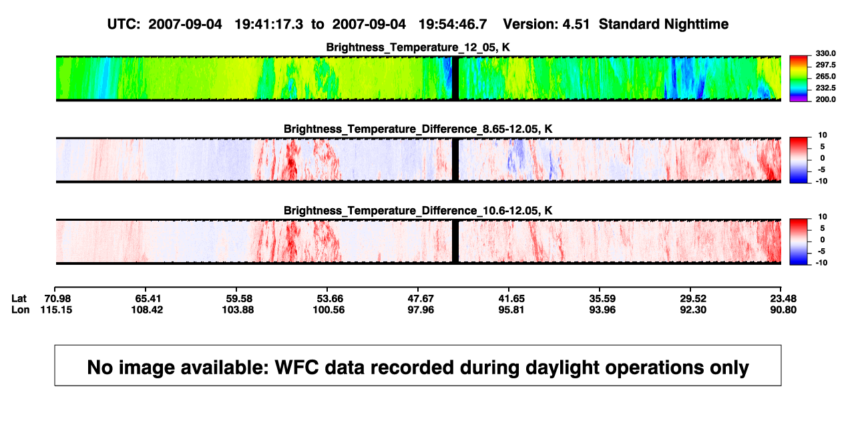Click the red-blue colorbar beside the 10.6-12.05 plot
This screenshot has height=445, width=868.
point(799,242)
